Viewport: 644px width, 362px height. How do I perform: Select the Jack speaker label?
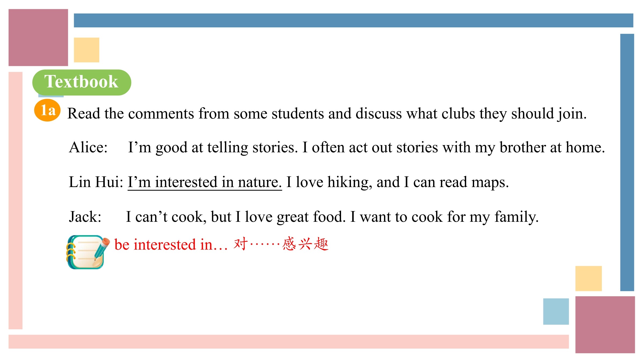click(85, 217)
